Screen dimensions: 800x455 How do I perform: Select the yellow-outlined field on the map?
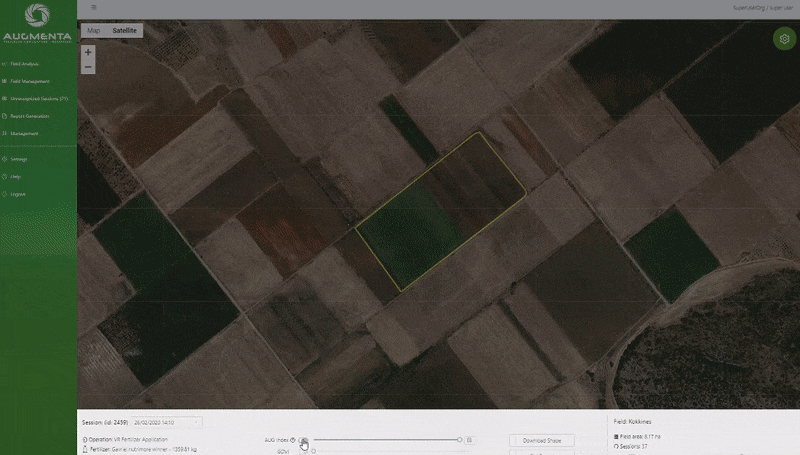pos(440,212)
